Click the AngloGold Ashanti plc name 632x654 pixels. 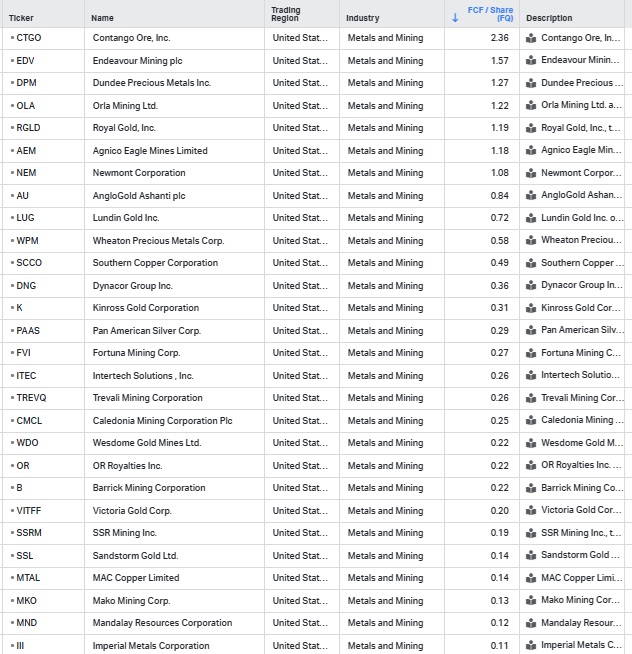[x=139, y=196]
